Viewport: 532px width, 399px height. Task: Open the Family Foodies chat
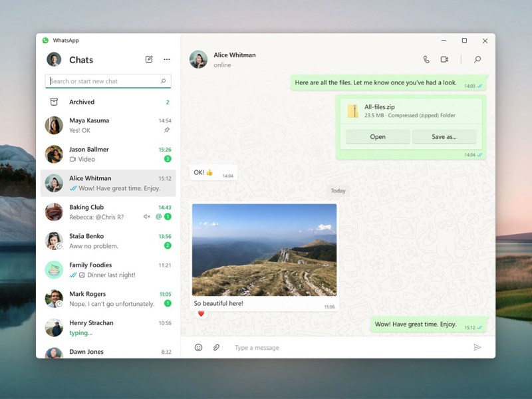(108, 270)
